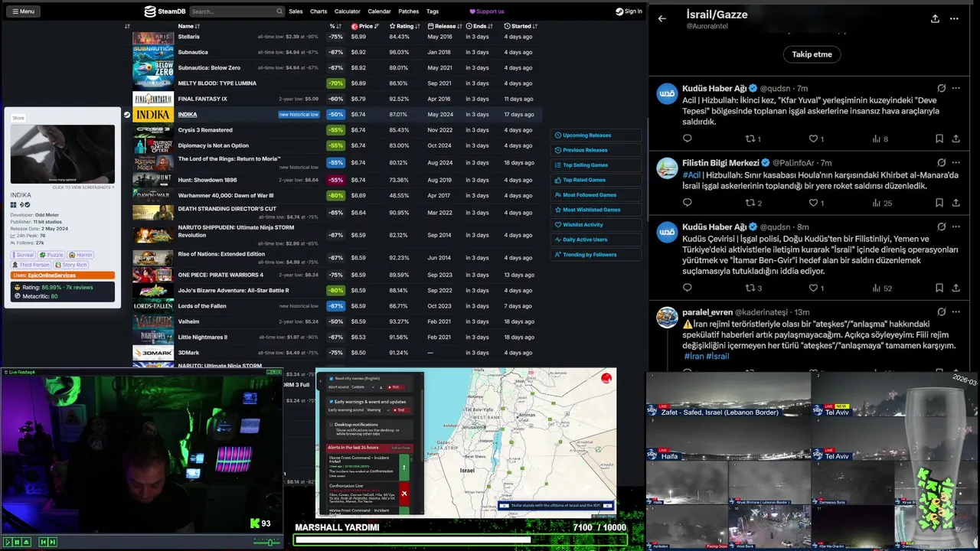Click the #Acil hashtag link
Viewport: 980px width, 551px height.
(691, 175)
